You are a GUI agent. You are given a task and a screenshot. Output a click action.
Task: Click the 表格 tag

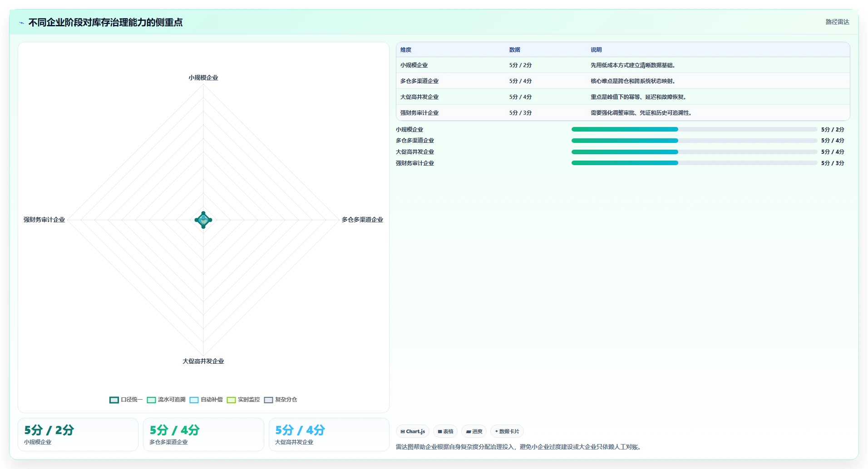445,431
